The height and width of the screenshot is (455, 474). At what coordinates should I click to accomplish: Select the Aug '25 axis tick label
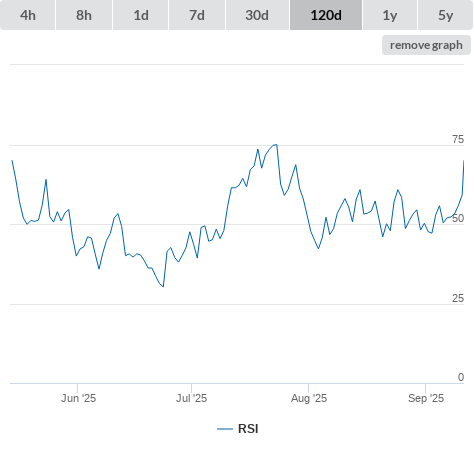(x=309, y=398)
